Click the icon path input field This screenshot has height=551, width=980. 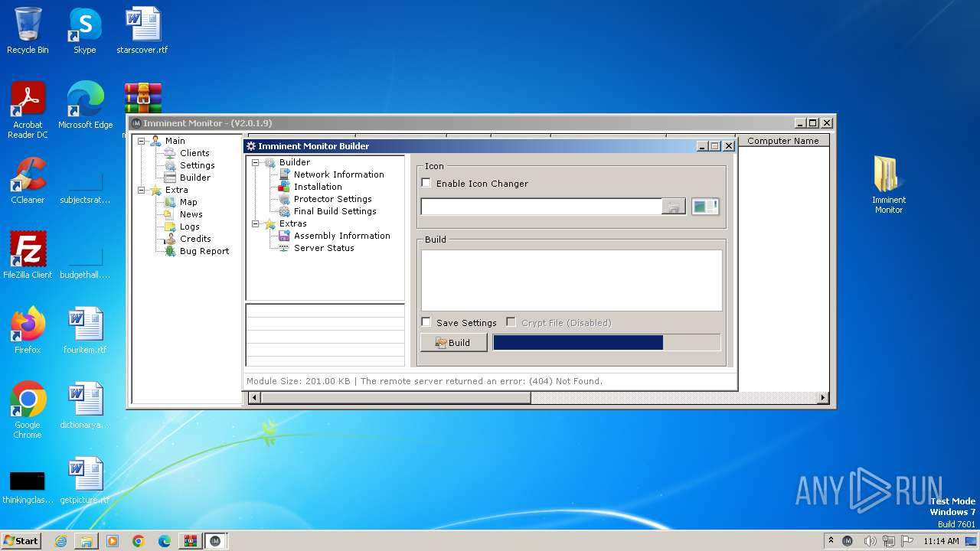point(541,206)
